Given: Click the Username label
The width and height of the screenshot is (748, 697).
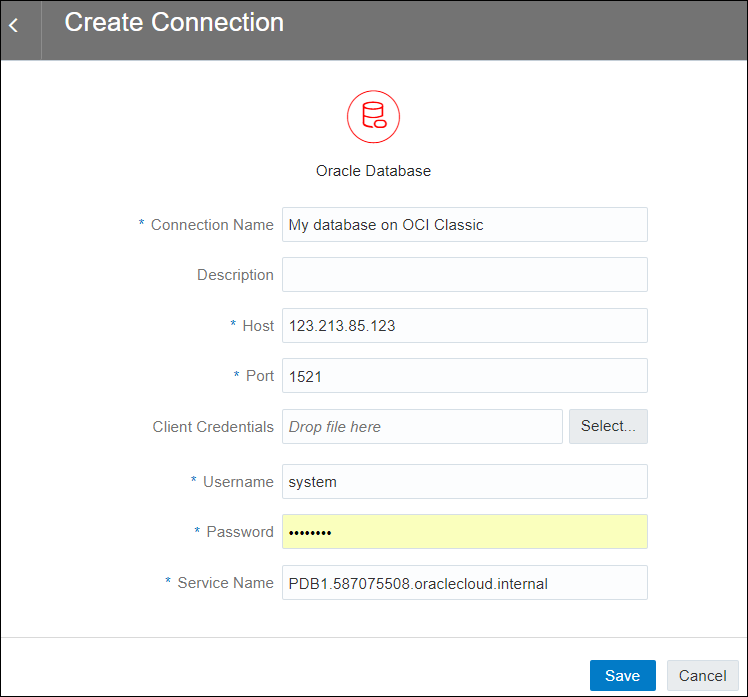Looking at the screenshot, I should click(x=239, y=482).
